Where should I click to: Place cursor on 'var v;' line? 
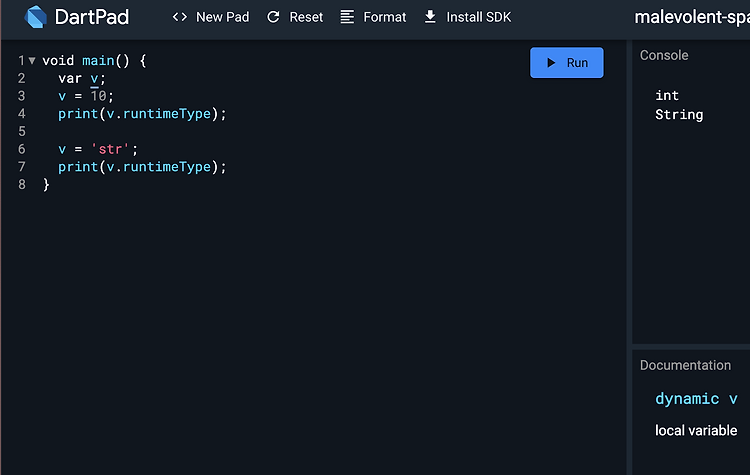click(x=82, y=78)
